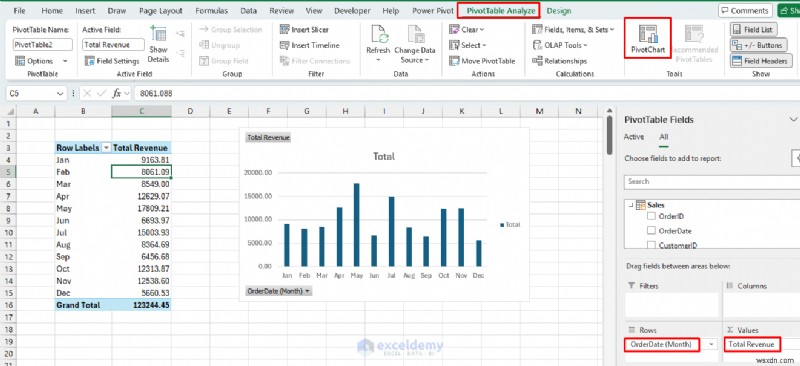Open the Clear dropdown menu

tap(466, 30)
